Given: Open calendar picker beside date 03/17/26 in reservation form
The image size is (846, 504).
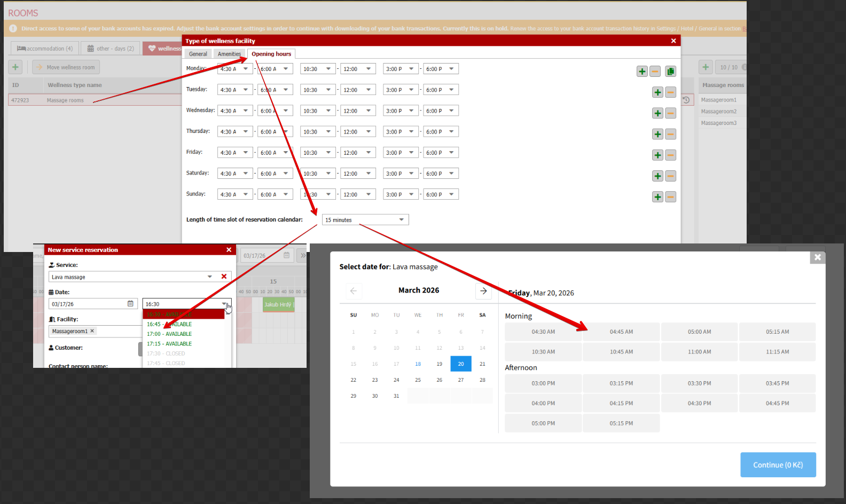Looking at the screenshot, I should click(130, 304).
